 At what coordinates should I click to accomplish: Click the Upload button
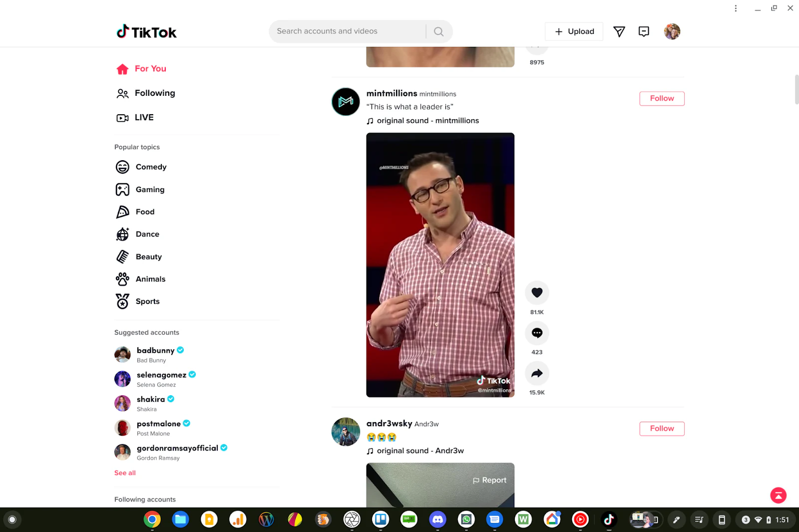tap(574, 31)
